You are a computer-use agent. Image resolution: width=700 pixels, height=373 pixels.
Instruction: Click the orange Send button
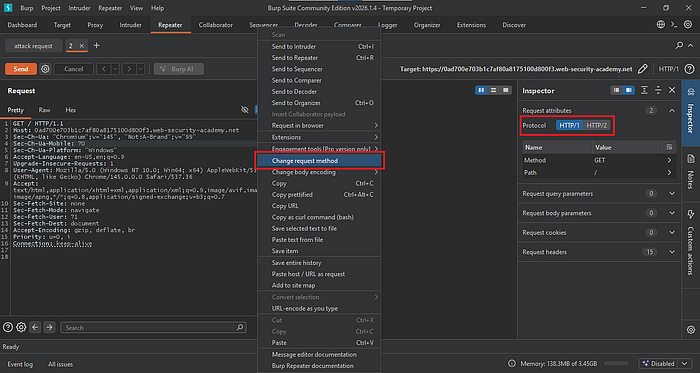click(x=21, y=69)
